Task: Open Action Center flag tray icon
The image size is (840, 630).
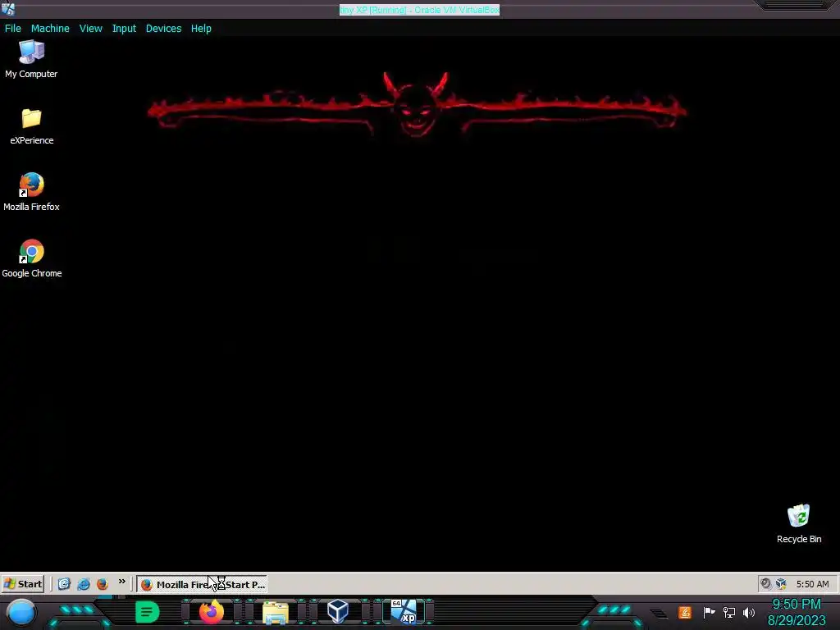Action: pyautogui.click(x=710, y=612)
